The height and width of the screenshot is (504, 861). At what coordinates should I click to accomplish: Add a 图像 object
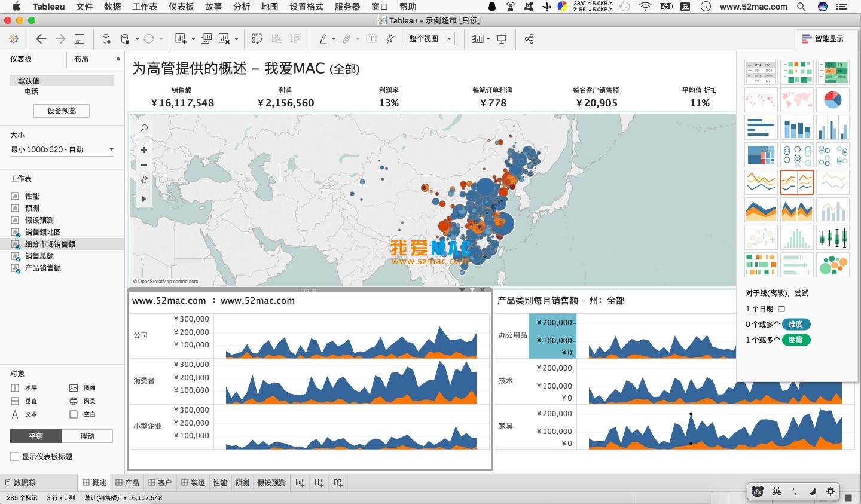(x=83, y=388)
